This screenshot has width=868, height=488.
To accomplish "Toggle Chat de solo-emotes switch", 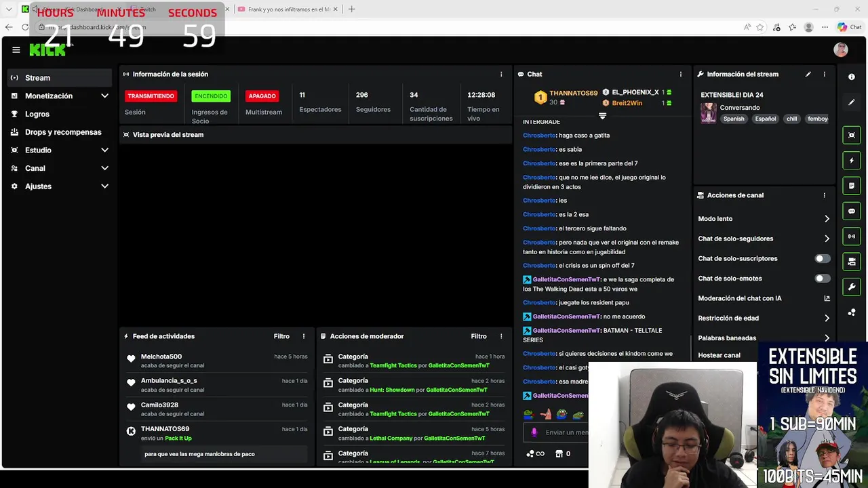I will point(822,279).
